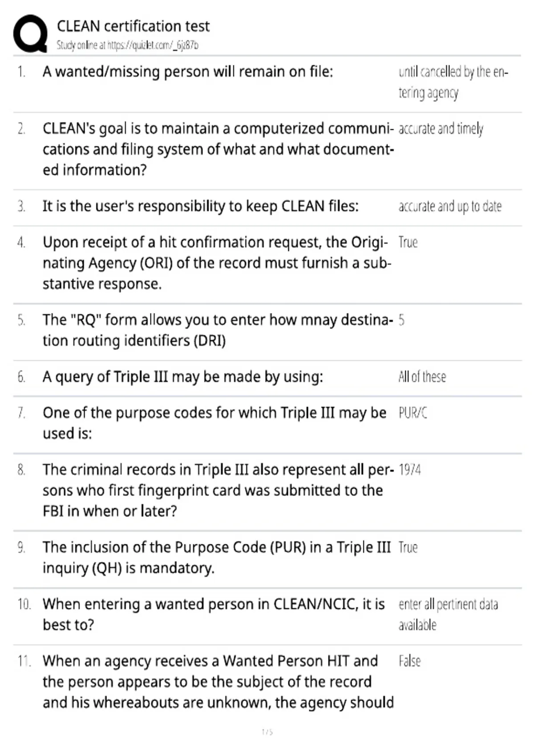Click the 'True' answer for question 9
Viewport: 534px width, 756px height.
click(408, 547)
